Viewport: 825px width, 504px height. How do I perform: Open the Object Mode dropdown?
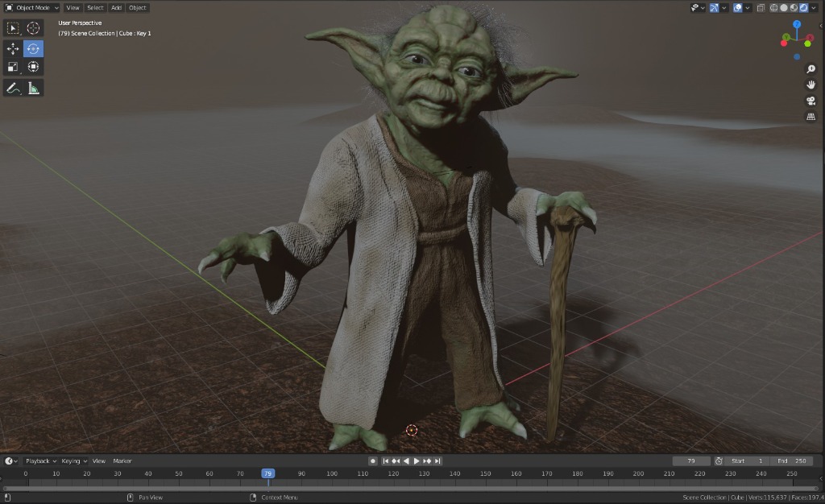pos(32,8)
